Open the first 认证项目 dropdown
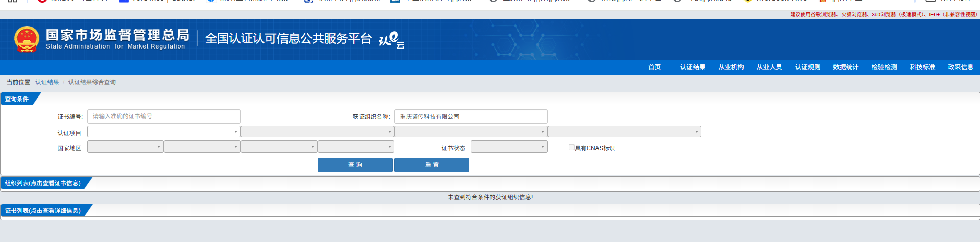 click(164, 132)
